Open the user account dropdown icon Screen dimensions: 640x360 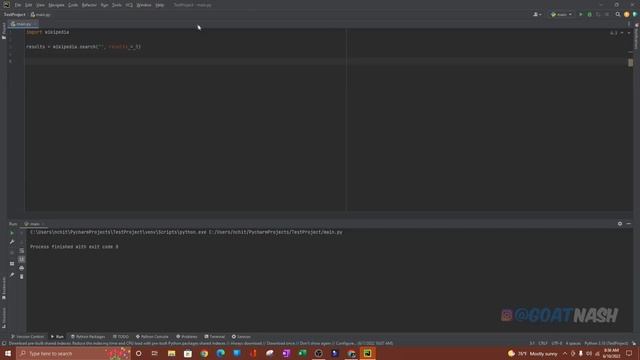pos(537,15)
